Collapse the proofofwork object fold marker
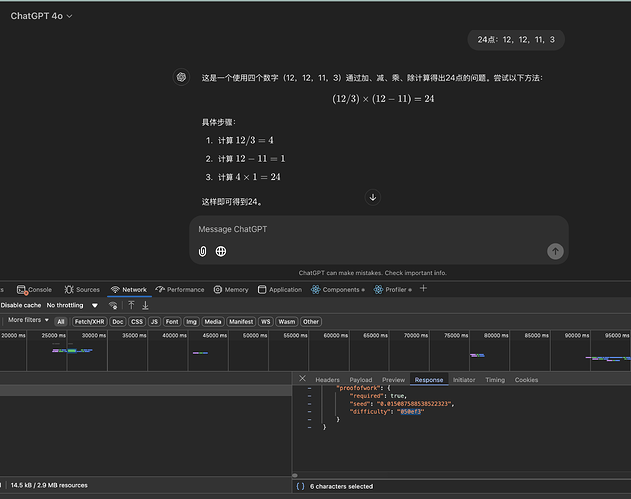The height and width of the screenshot is (499, 631). (309, 388)
